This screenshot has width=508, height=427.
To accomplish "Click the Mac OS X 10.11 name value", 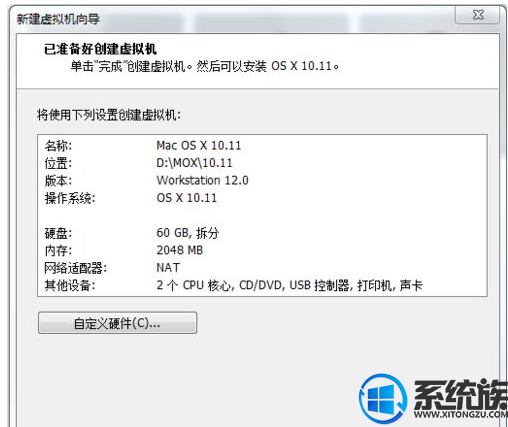I will [198, 145].
